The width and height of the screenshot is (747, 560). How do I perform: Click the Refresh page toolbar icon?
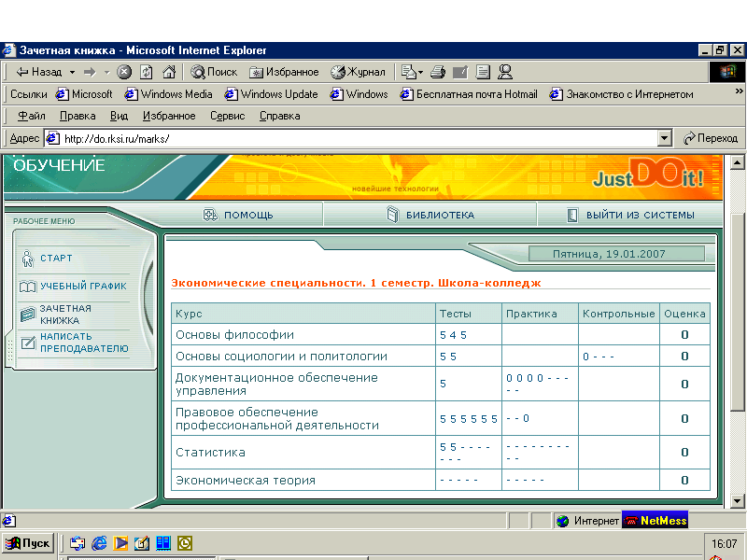tap(147, 72)
